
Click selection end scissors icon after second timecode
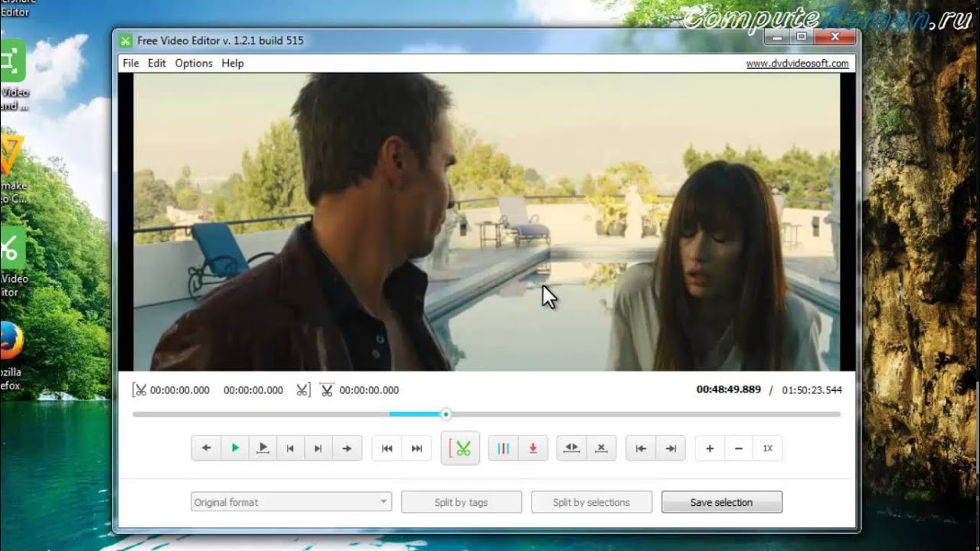pyautogui.click(x=303, y=390)
